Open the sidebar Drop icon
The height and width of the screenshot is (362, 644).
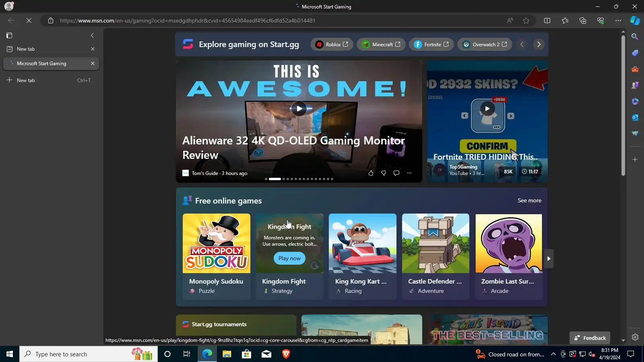(635, 134)
